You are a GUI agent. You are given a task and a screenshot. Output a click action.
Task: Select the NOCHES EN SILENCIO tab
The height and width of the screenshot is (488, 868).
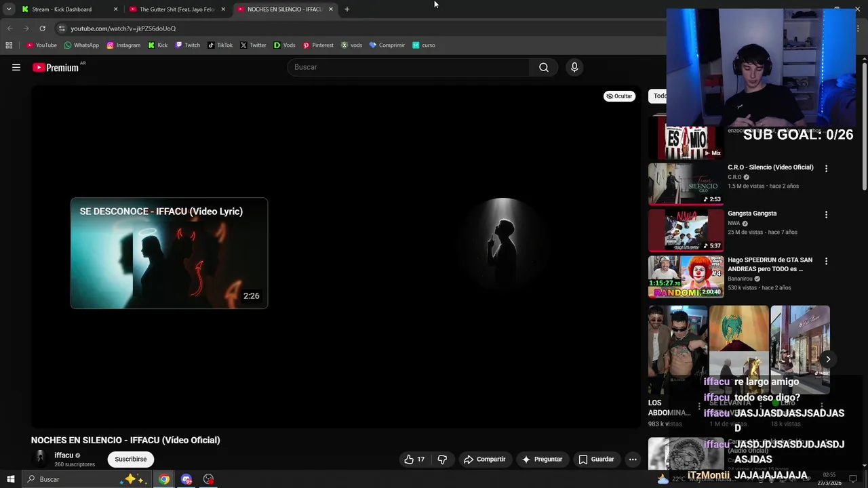click(x=284, y=9)
